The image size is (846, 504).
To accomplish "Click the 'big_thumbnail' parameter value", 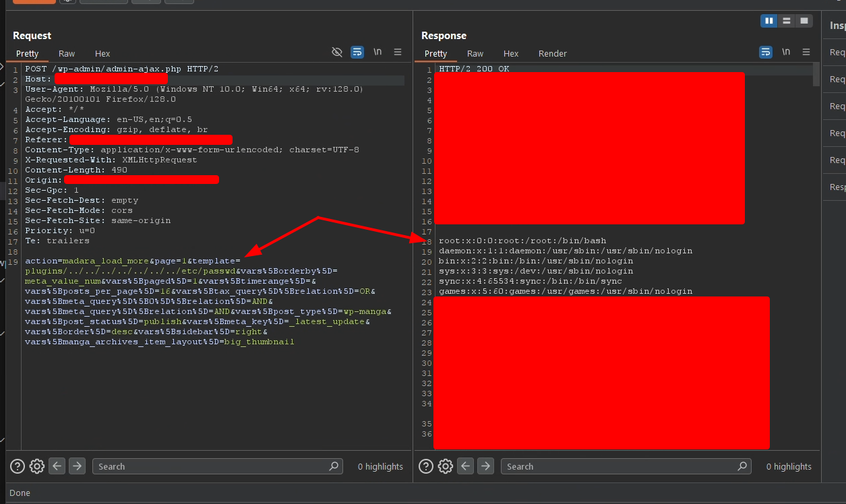I will (x=260, y=342).
